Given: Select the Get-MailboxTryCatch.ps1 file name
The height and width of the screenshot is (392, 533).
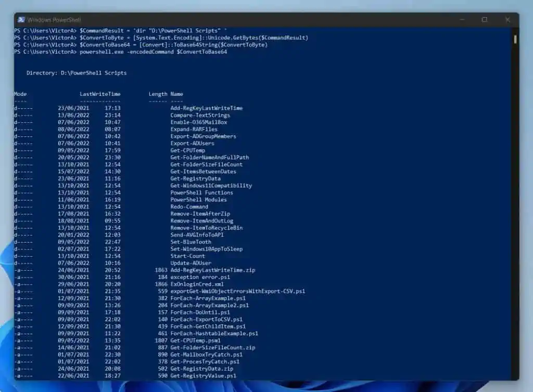Looking at the screenshot, I should point(206,355).
